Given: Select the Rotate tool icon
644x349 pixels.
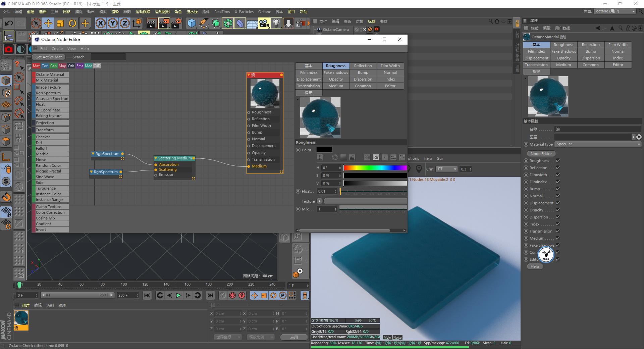Looking at the screenshot, I should pyautogui.click(x=72, y=23).
